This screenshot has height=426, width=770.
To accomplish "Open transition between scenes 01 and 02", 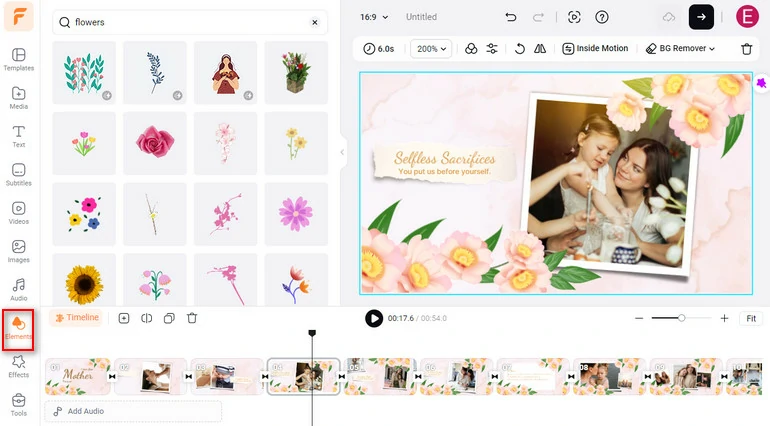I will [x=112, y=376].
